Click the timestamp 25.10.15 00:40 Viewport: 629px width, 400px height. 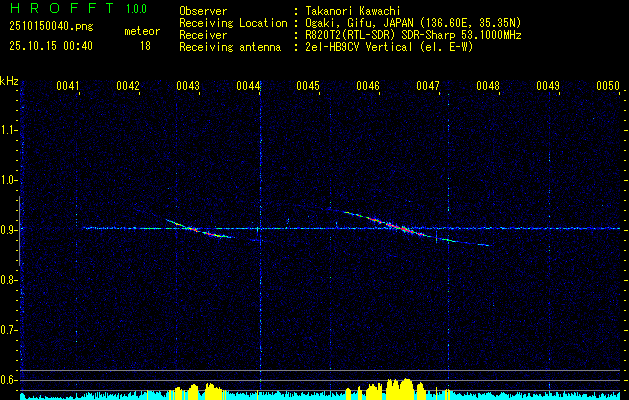[51, 46]
